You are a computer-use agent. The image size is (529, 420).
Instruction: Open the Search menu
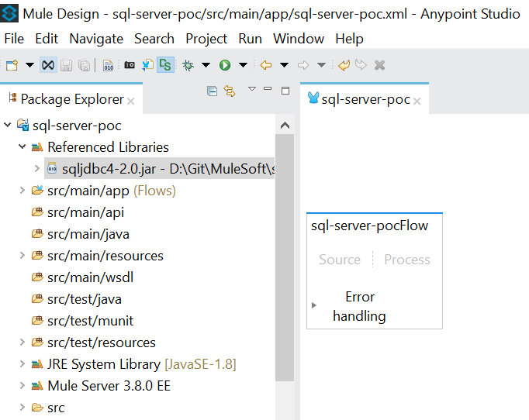tap(154, 39)
